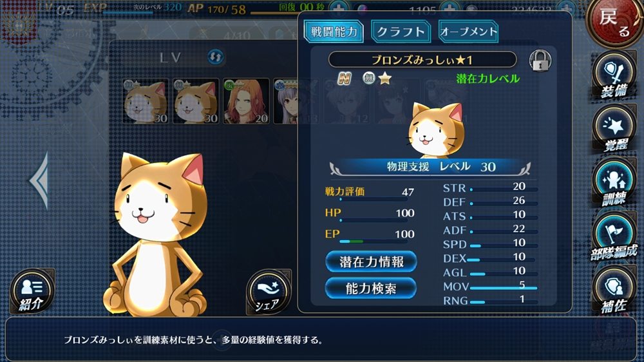
Task: Toggle the character lock padlock icon
Action: click(540, 61)
